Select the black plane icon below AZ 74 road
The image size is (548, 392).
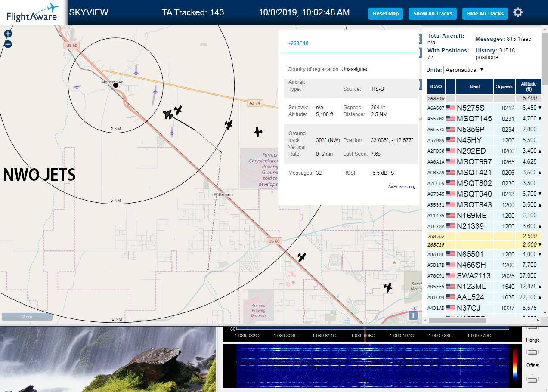click(x=229, y=125)
